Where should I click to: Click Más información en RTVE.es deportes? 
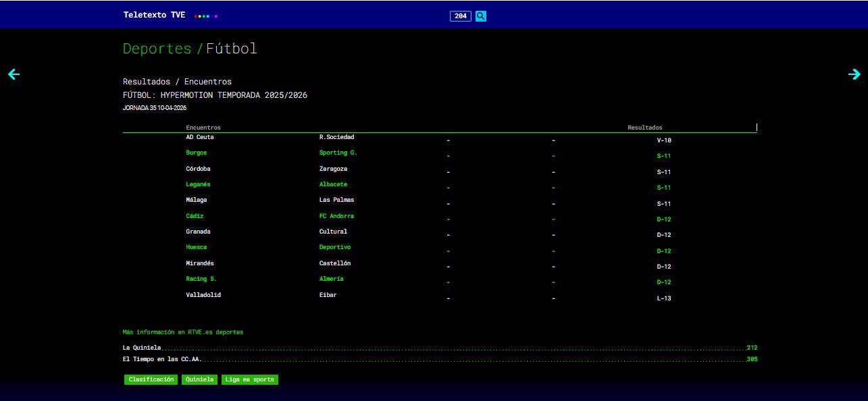[182, 332]
